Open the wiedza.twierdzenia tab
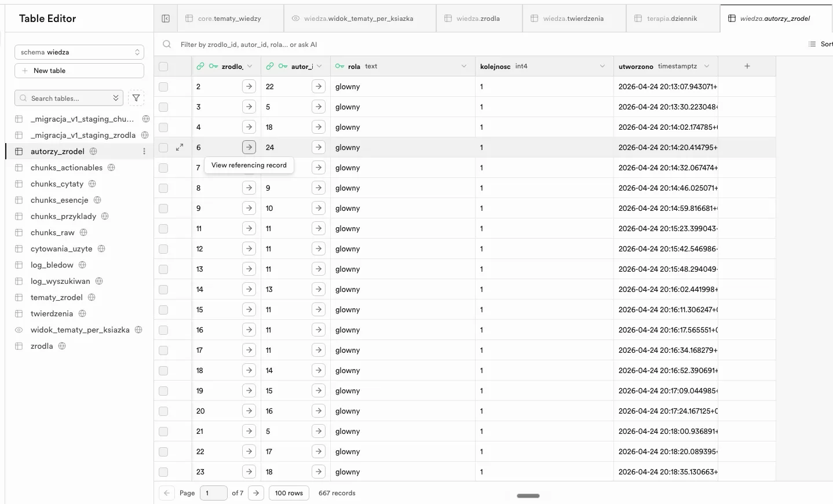Viewport: 833px width, 504px height. [x=573, y=19]
